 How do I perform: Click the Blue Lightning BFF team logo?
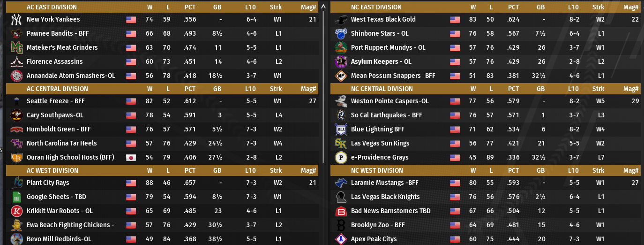341,130
